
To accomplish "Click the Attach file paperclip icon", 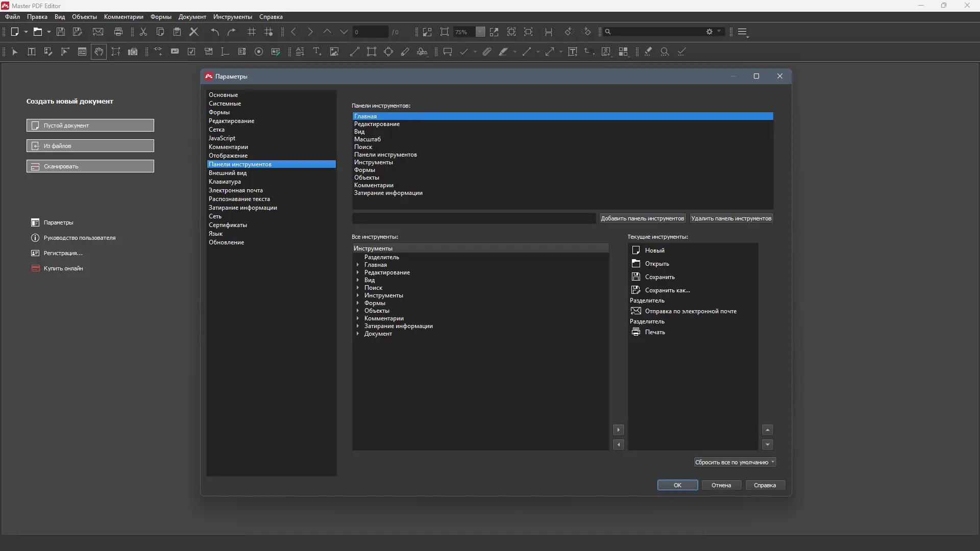I will click(487, 52).
